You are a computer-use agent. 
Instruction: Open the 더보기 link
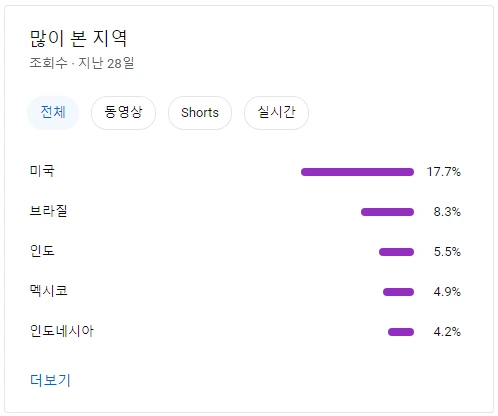tap(50, 380)
